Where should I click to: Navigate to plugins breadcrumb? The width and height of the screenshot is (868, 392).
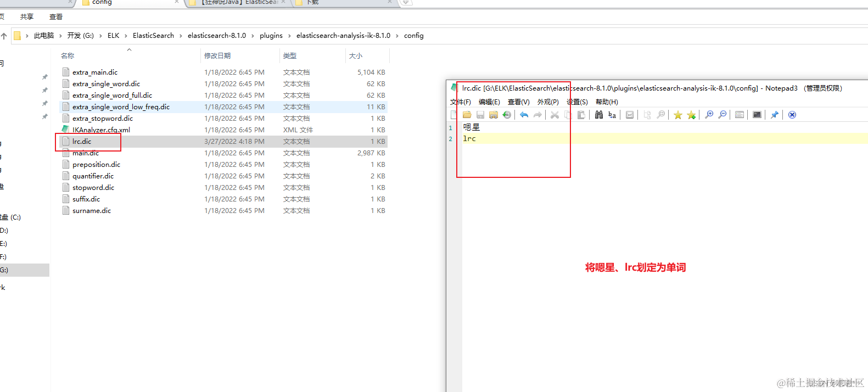(271, 36)
